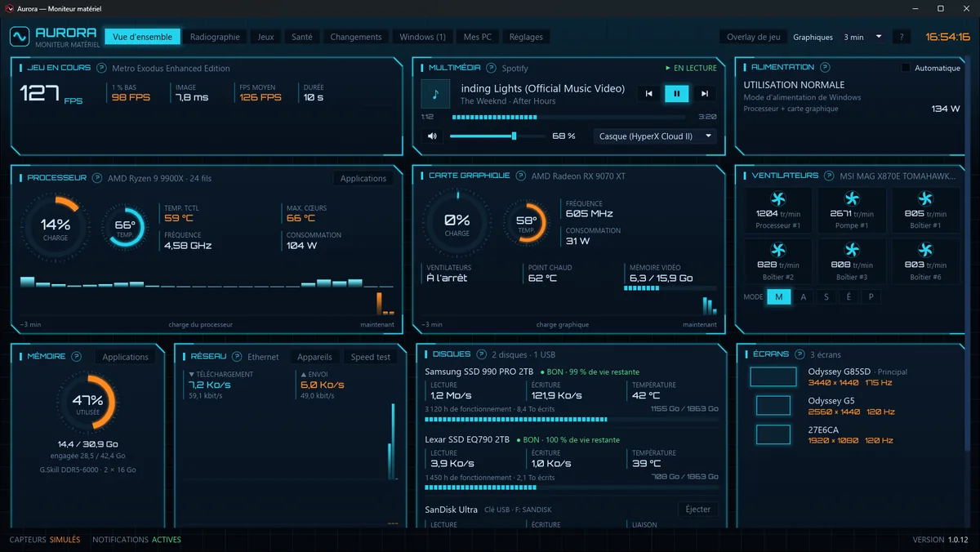Skip to the previous track
Viewport: 980px width, 552px height.
649,94
